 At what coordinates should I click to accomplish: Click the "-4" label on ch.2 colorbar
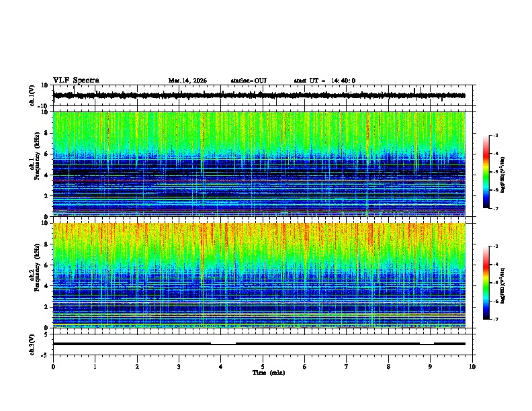coord(495,265)
